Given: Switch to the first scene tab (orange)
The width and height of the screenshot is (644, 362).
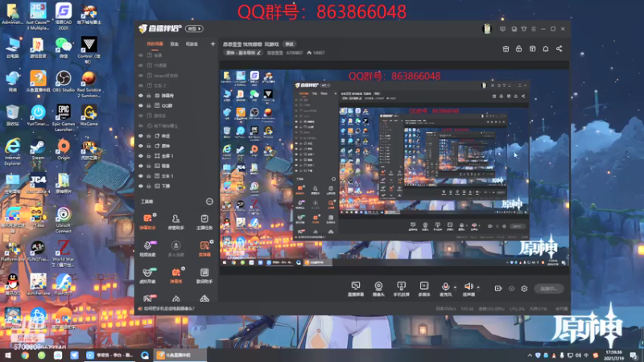Looking at the screenshot, I should (155, 44).
